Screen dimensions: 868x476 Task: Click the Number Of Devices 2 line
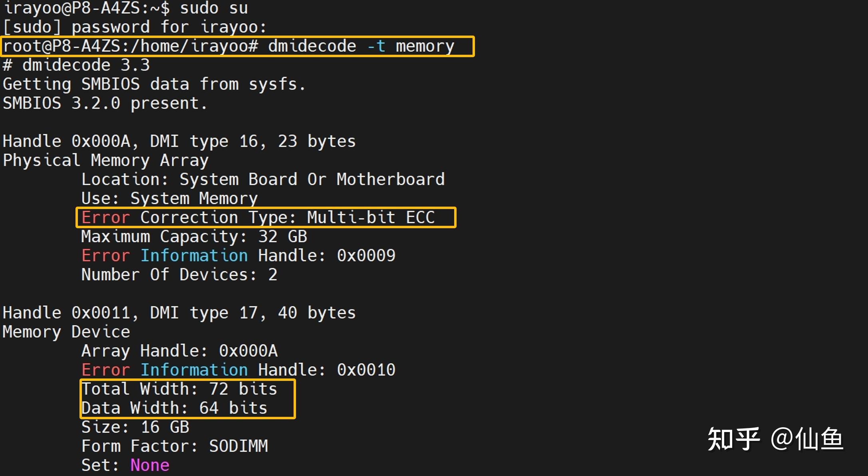(x=179, y=275)
